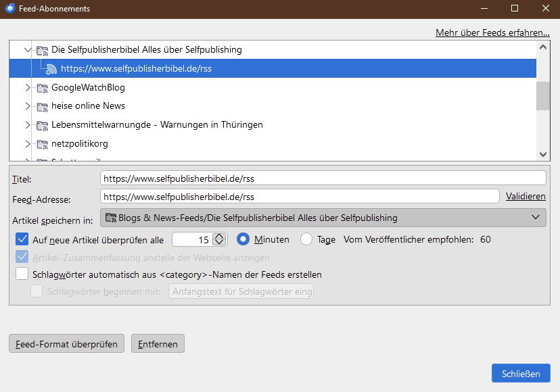Collapse Die Selfpublisherbibel tree node

pyautogui.click(x=28, y=50)
